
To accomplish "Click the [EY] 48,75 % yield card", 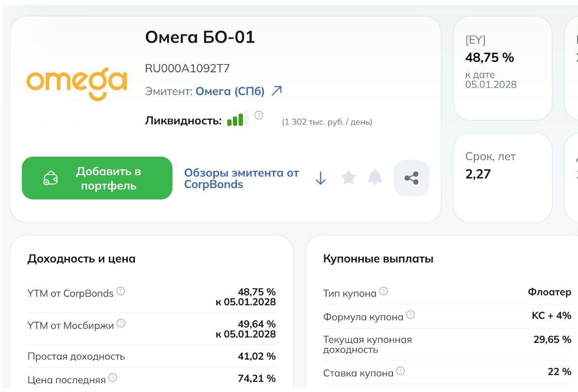I will click(502, 68).
